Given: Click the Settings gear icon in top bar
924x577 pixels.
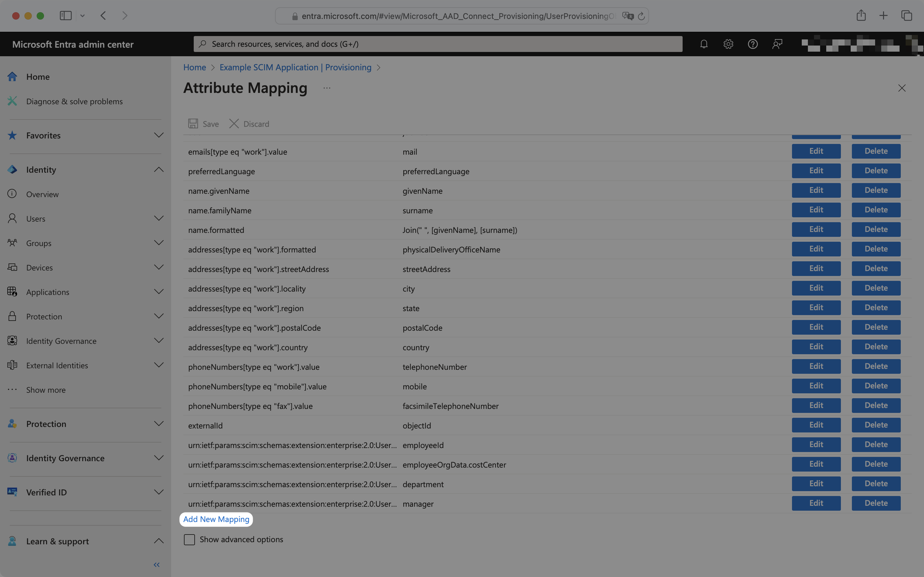Looking at the screenshot, I should point(728,44).
